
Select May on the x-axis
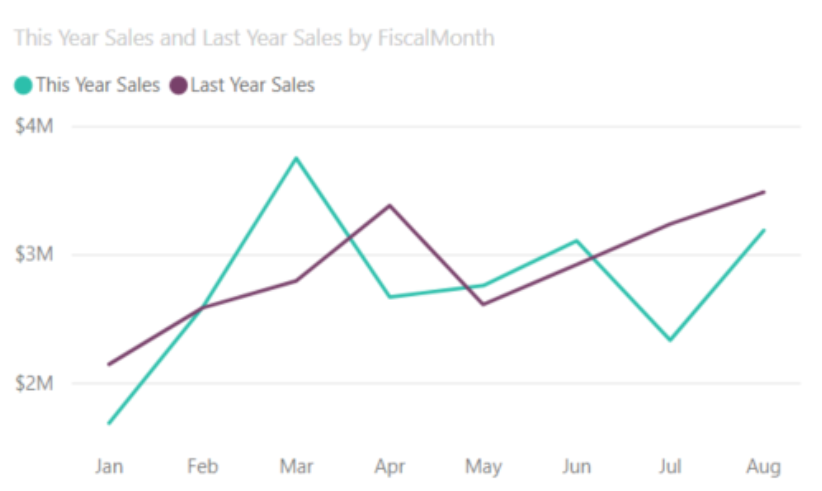[483, 466]
